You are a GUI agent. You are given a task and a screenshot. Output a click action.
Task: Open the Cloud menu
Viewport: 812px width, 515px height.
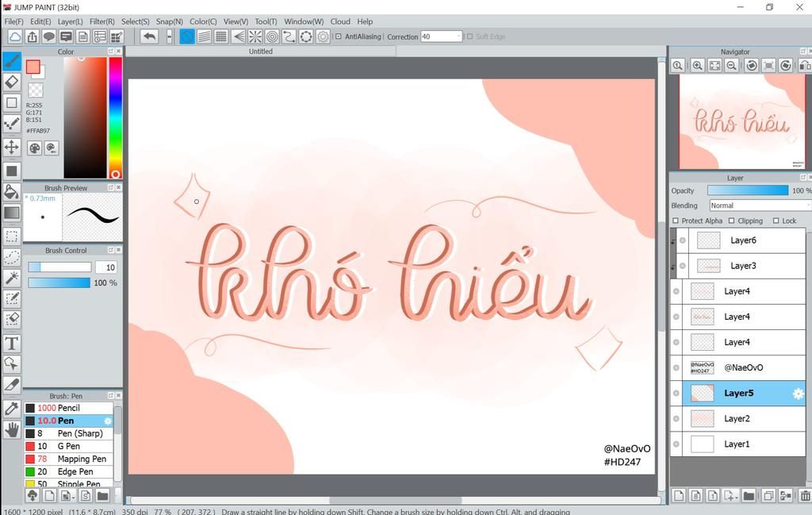click(x=340, y=21)
